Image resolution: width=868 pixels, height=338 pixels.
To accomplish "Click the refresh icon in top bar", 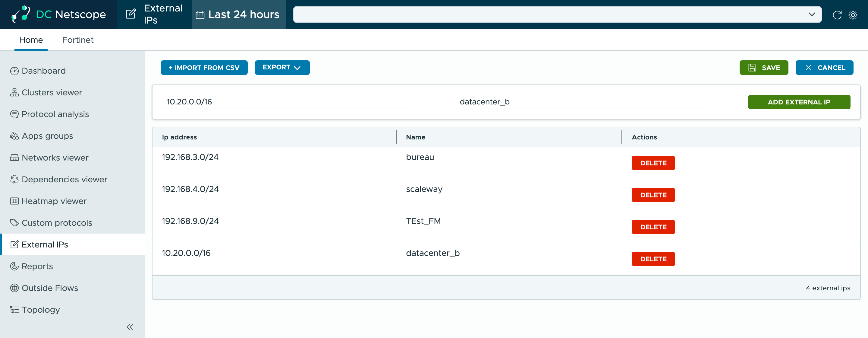I will point(837,15).
